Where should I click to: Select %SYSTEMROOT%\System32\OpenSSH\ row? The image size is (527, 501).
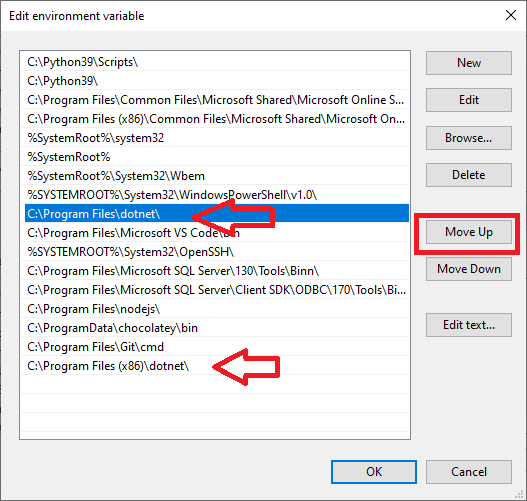click(x=215, y=252)
